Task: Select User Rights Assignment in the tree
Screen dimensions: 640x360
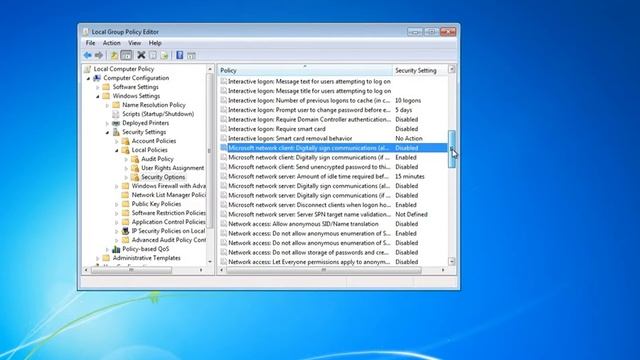Action: pos(173,168)
